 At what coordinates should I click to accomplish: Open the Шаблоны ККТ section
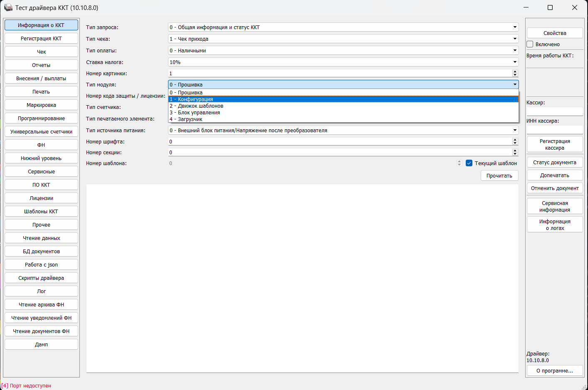click(x=41, y=211)
